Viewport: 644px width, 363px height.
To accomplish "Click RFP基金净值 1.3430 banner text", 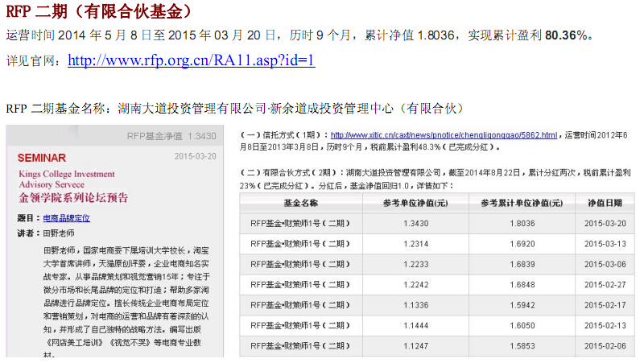I will [x=171, y=136].
